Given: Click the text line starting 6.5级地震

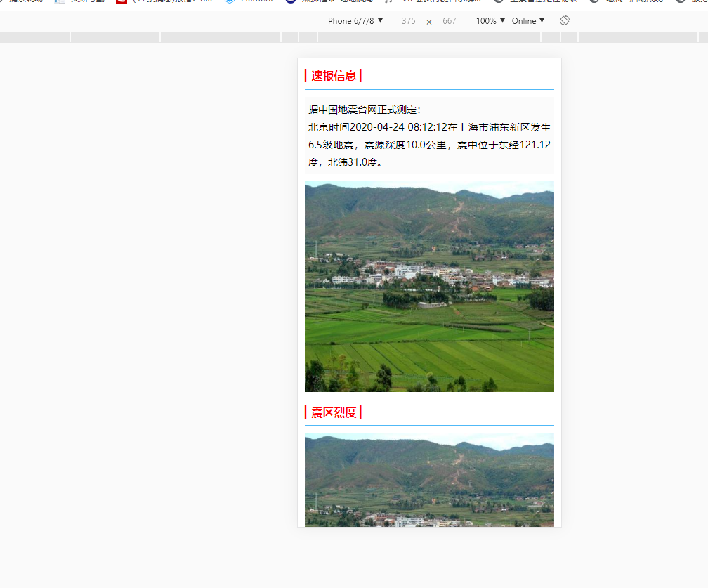Looking at the screenshot, I should (429, 145).
